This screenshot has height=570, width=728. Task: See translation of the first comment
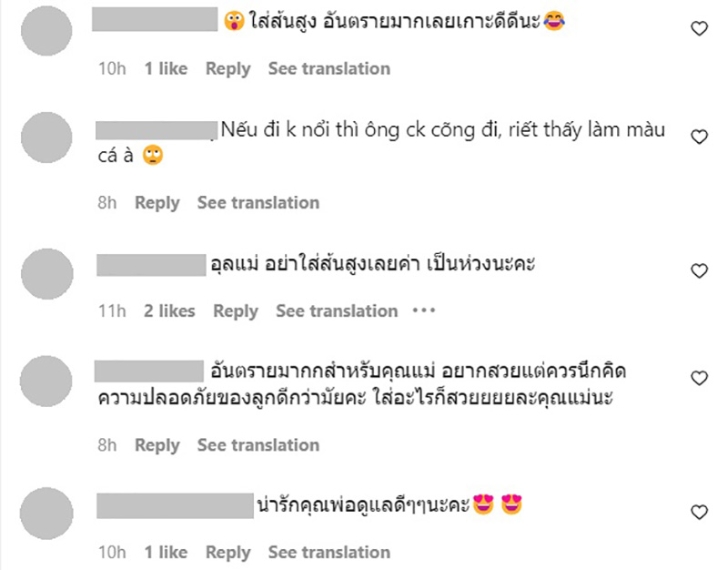329,68
